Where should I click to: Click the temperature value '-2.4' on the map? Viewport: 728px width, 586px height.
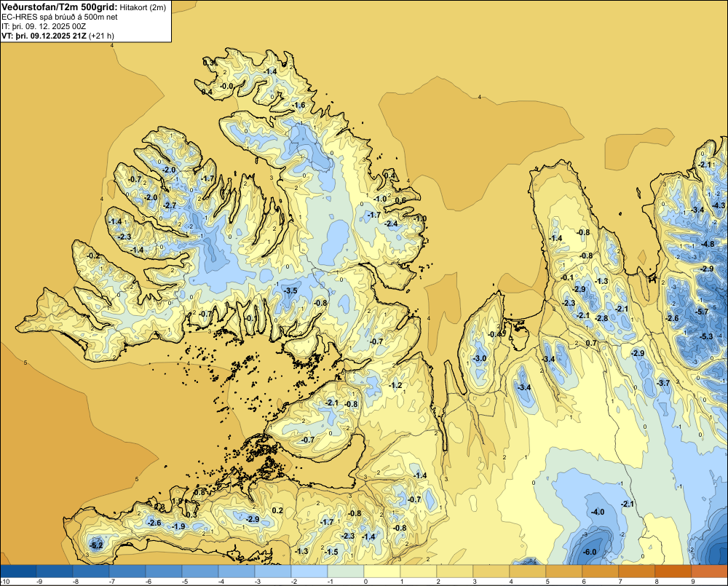pyautogui.click(x=392, y=223)
